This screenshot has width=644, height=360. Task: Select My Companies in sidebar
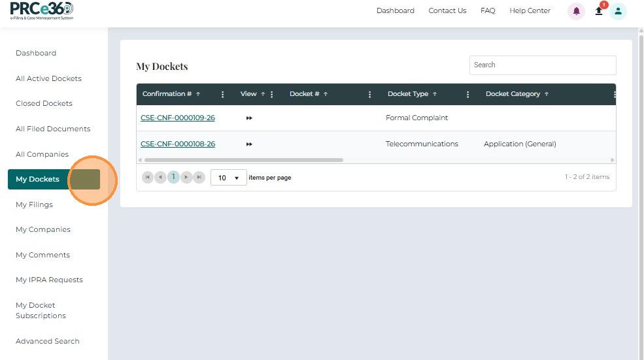(x=43, y=229)
